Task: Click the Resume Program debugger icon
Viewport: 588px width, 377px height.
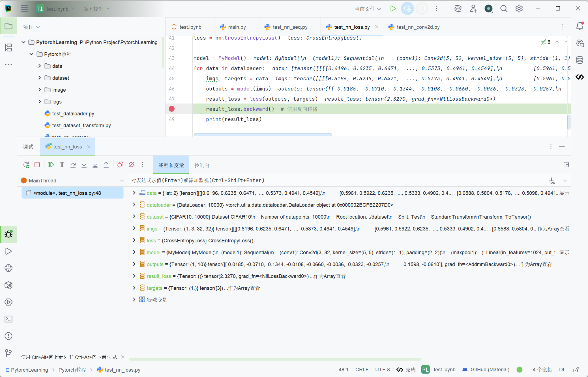Action: pos(51,165)
